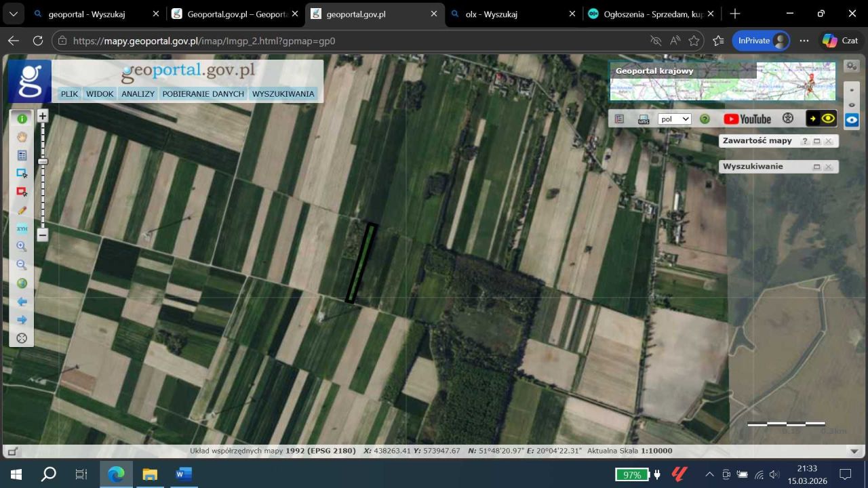Expand the Wyszukiwanie panel window
This screenshot has height=488, width=868.
[816, 167]
